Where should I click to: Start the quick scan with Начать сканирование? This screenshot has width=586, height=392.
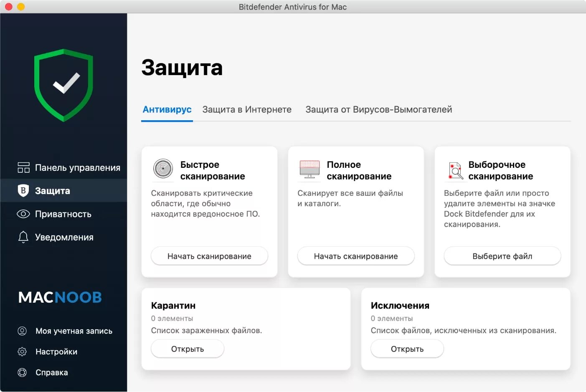click(209, 256)
